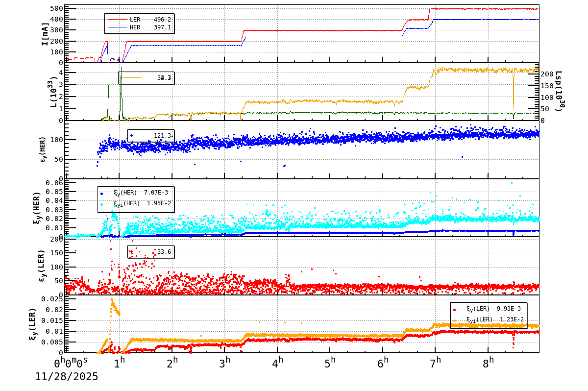Click the 11/28/2025 date label
The height and width of the screenshot is (391, 588).
(x=67, y=377)
